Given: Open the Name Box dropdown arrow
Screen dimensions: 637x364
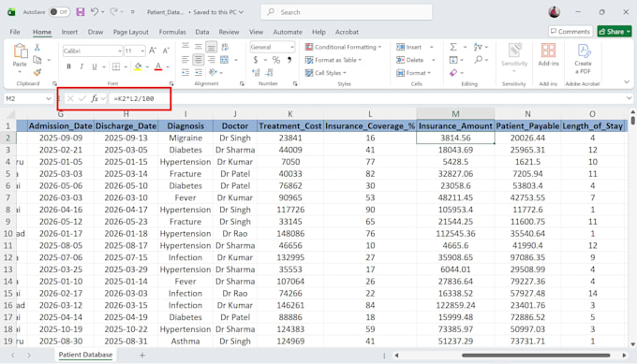Looking at the screenshot, I should (x=49, y=98).
